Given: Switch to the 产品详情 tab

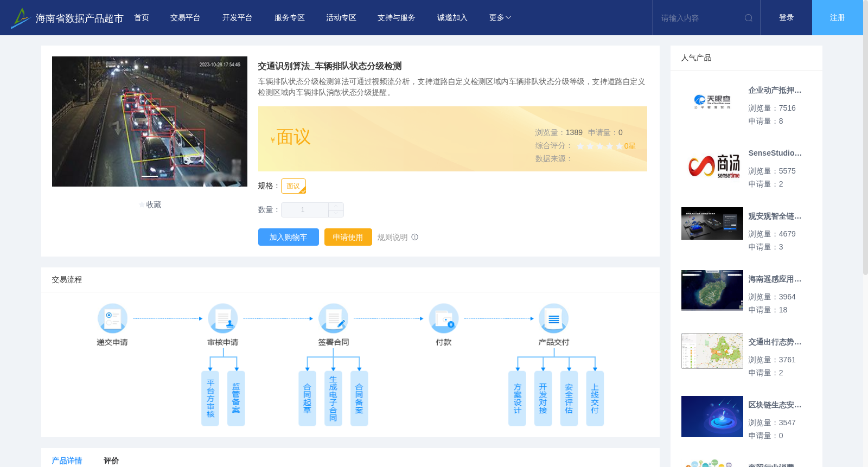Looking at the screenshot, I should (x=67, y=460).
